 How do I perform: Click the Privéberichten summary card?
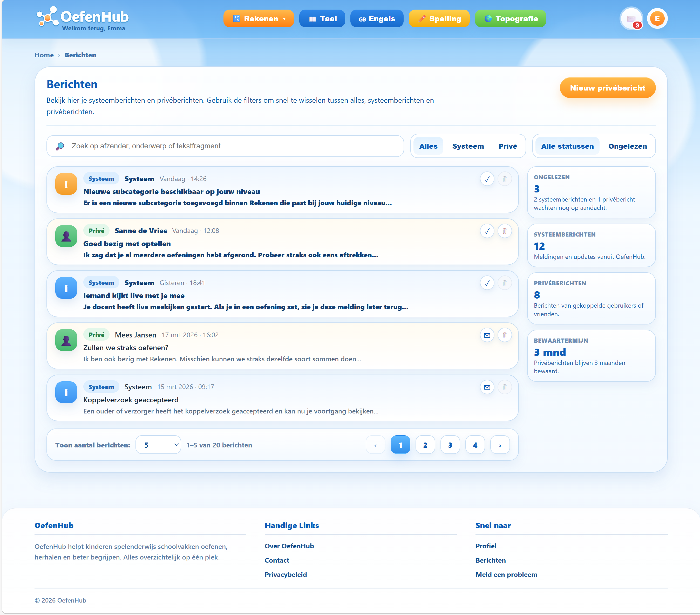click(591, 299)
